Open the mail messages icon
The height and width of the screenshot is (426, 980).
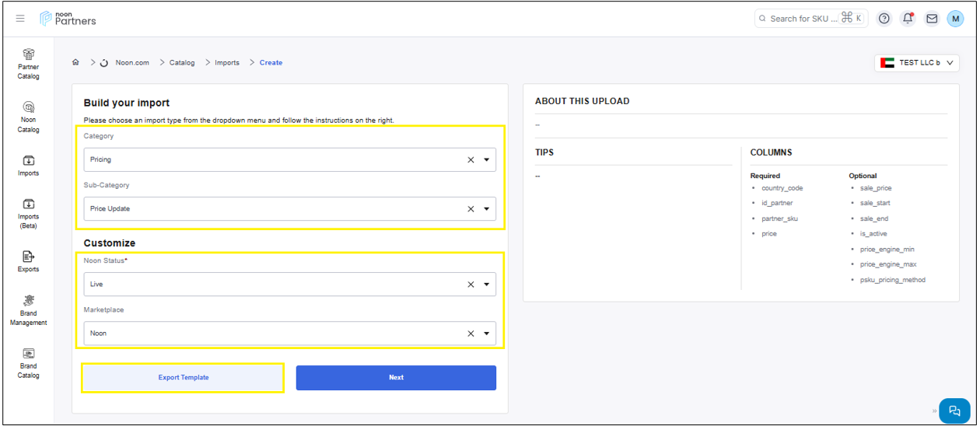pyautogui.click(x=932, y=19)
